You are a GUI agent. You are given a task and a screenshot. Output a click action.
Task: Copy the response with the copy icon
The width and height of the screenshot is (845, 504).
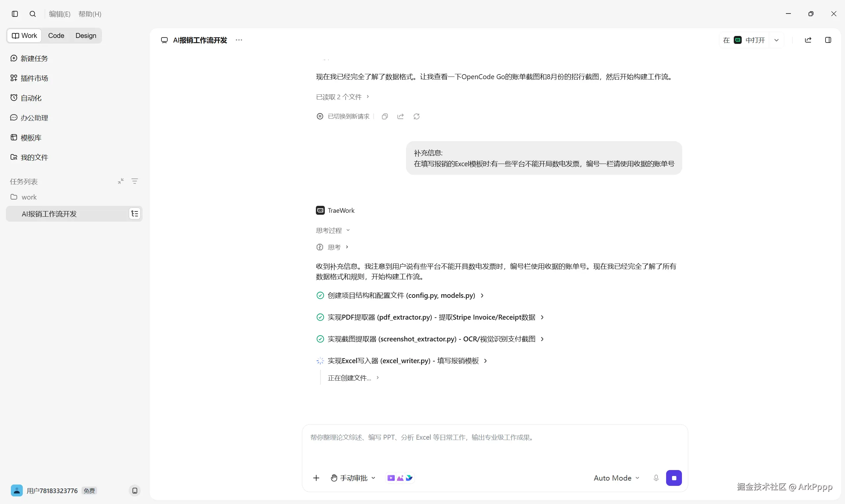(x=385, y=116)
